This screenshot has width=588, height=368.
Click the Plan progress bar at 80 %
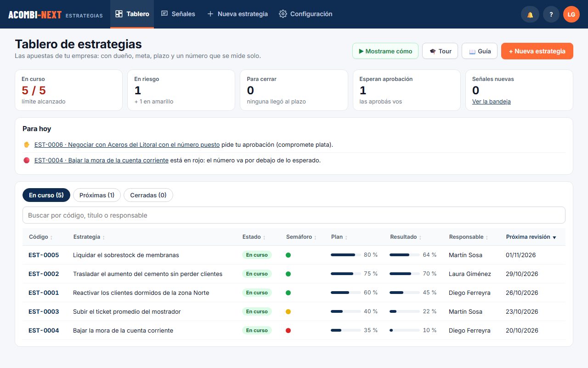tap(345, 255)
